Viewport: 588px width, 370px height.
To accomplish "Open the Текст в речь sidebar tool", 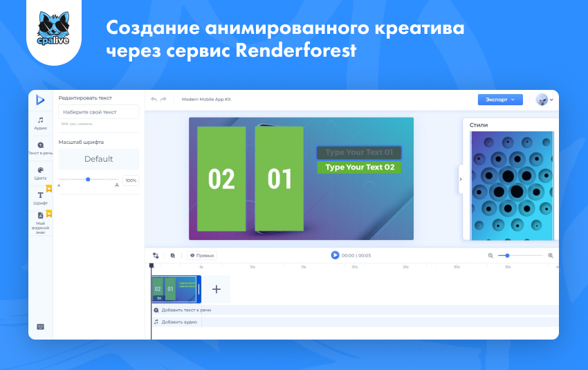I will click(x=41, y=149).
